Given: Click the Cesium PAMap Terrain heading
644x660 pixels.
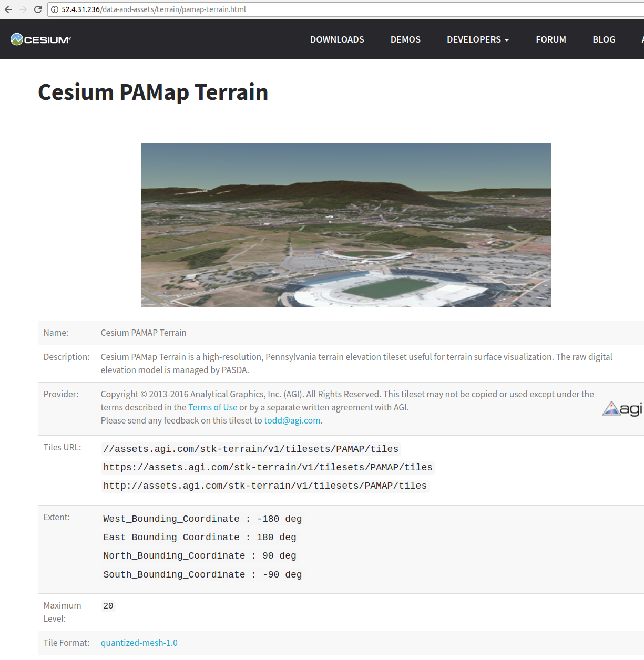Looking at the screenshot, I should 153,92.
